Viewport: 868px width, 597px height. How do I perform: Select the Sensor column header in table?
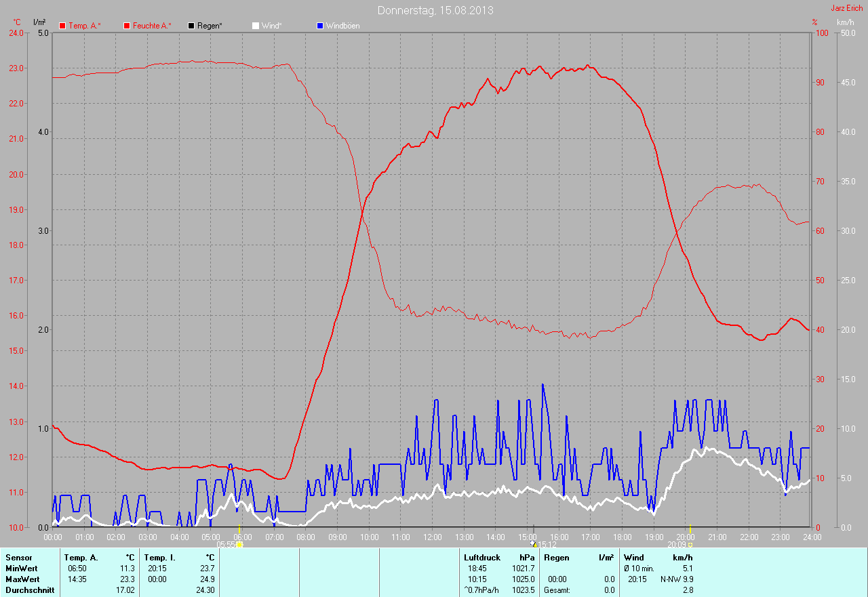(18, 557)
